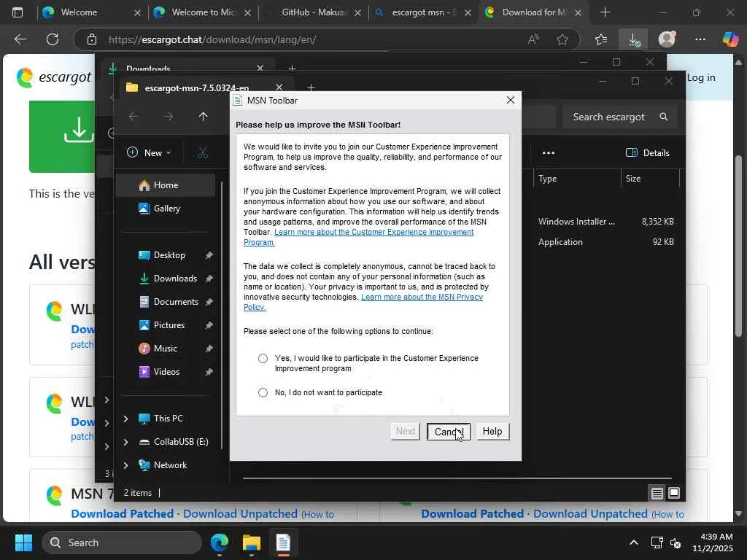The width and height of the screenshot is (747, 560).
Task: Switch to Welcome to Microsoft Edge tab
Action: [x=203, y=12]
